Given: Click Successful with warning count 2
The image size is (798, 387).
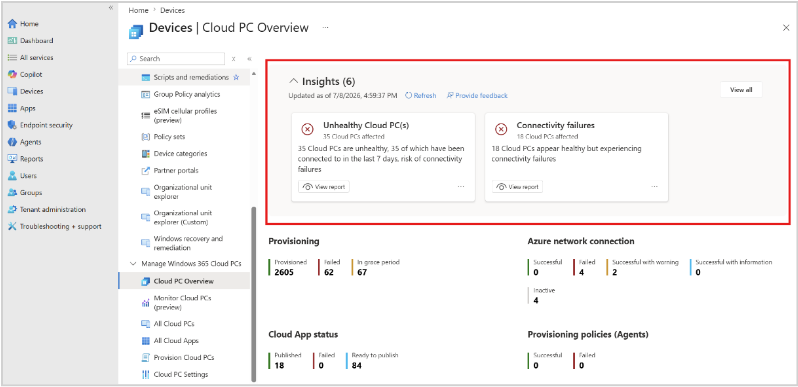Looking at the screenshot, I should click(614, 272).
